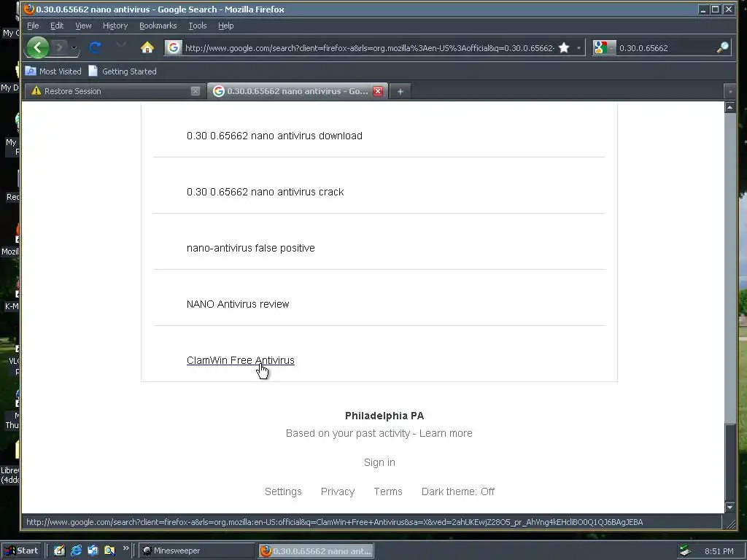747x560 pixels.
Task: Click the Sign in link
Action: (379, 462)
